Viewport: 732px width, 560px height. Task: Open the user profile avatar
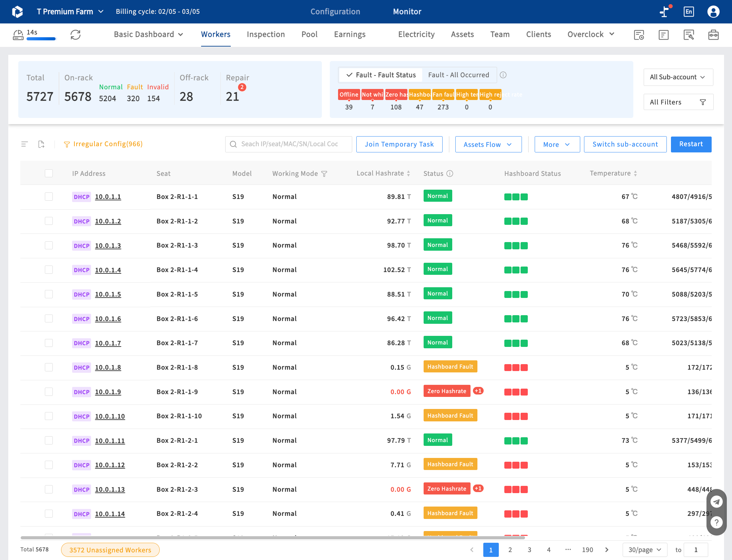[x=713, y=12]
